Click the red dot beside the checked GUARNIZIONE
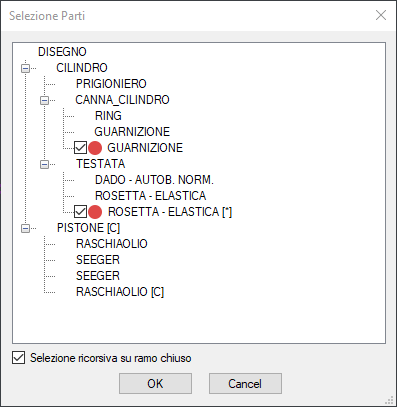397x407 pixels. [x=95, y=148]
